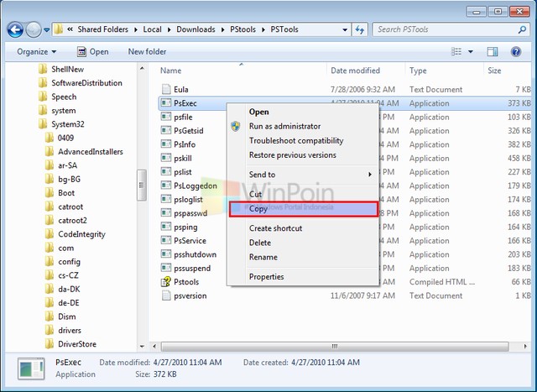Click the search magnifier icon

(522, 29)
